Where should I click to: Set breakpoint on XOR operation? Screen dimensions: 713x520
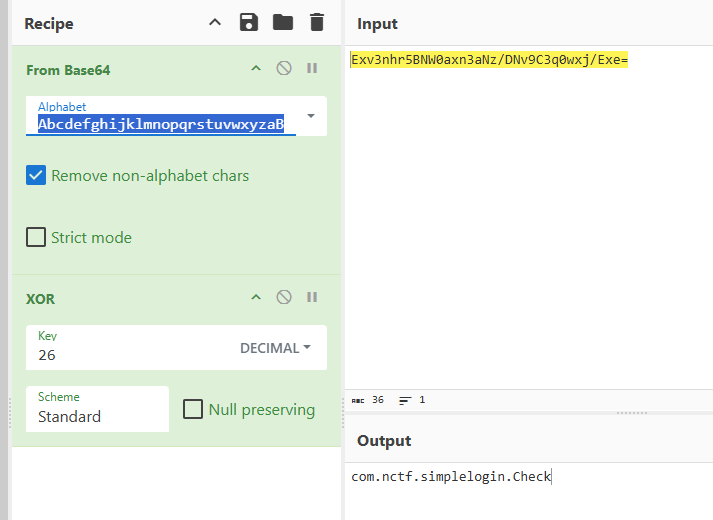coord(312,297)
